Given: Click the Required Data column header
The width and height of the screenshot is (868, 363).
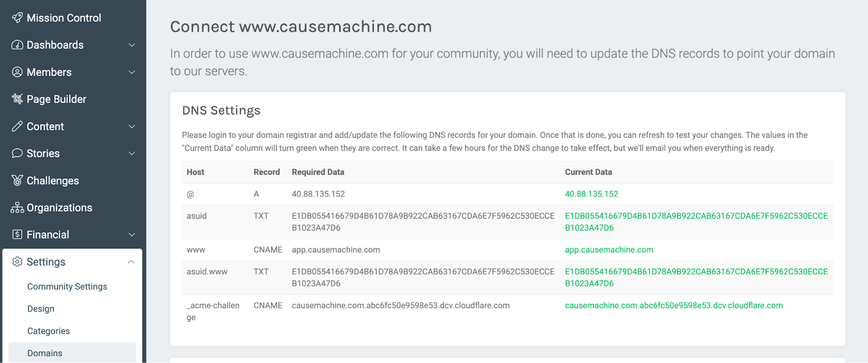Looking at the screenshot, I should tap(318, 172).
